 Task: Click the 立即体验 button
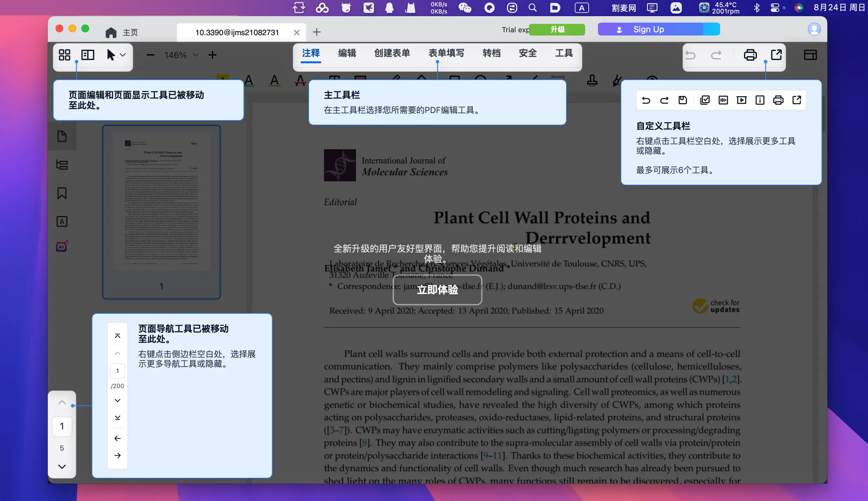point(437,290)
